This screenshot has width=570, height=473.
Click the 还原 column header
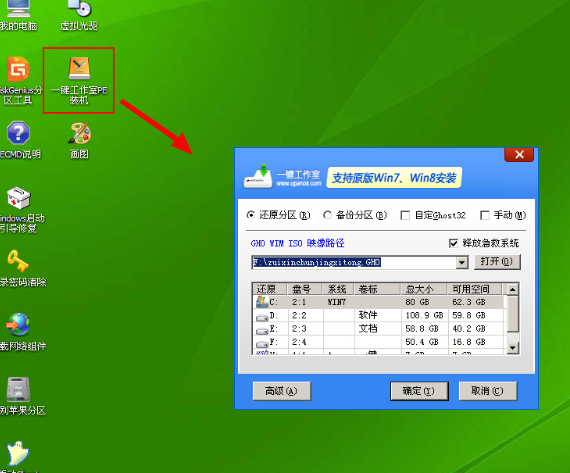click(x=270, y=289)
